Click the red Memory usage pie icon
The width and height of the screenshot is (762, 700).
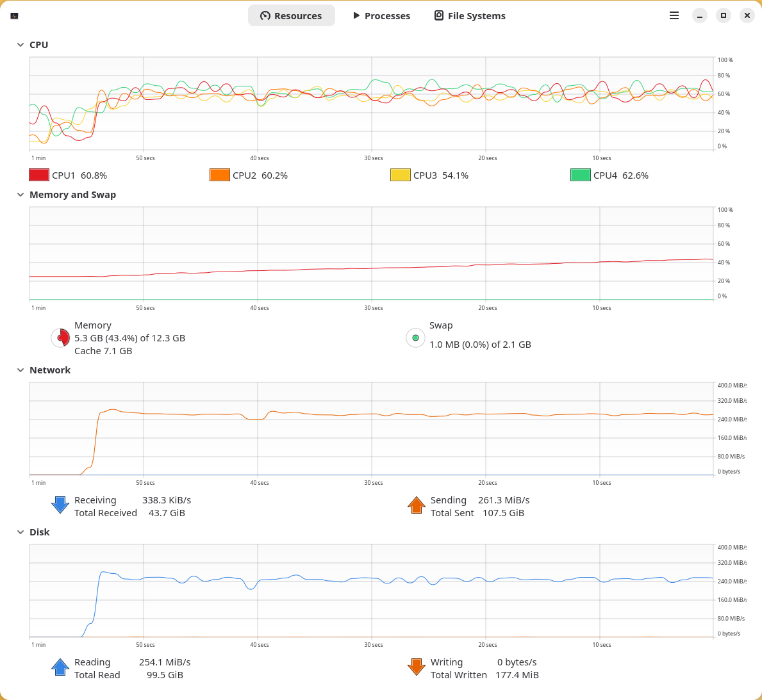point(60,338)
